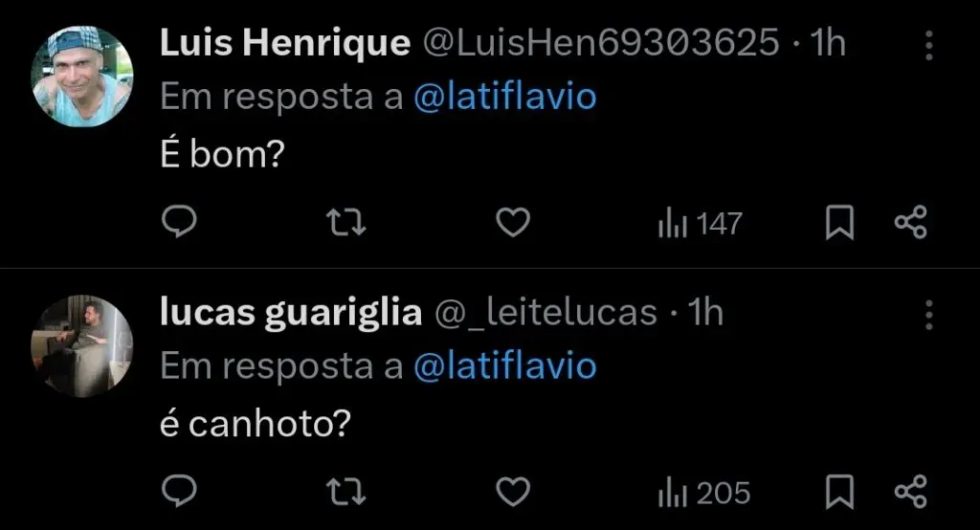Reply to lucas guariglia's tweet
The width and height of the screenshot is (980, 530).
pos(178,493)
